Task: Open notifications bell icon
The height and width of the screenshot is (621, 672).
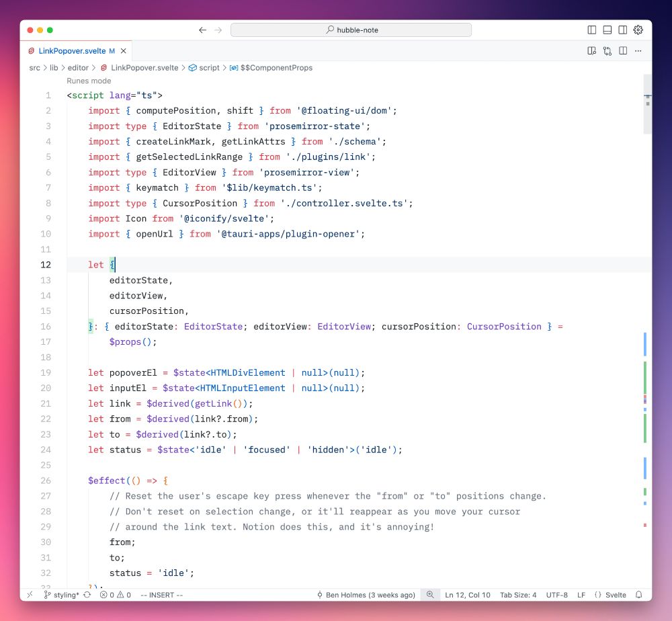Action: pyautogui.click(x=638, y=595)
